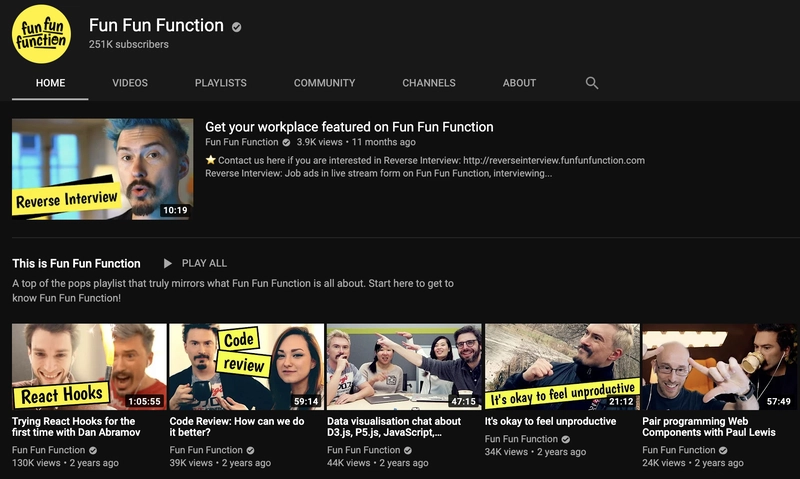Open 'It's okay to feel unproductive' thumbnail
The width and height of the screenshot is (800, 479).
pos(562,366)
